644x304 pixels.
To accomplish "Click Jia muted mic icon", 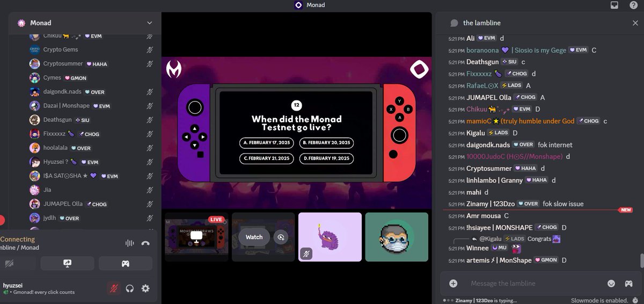I will click(x=150, y=190).
